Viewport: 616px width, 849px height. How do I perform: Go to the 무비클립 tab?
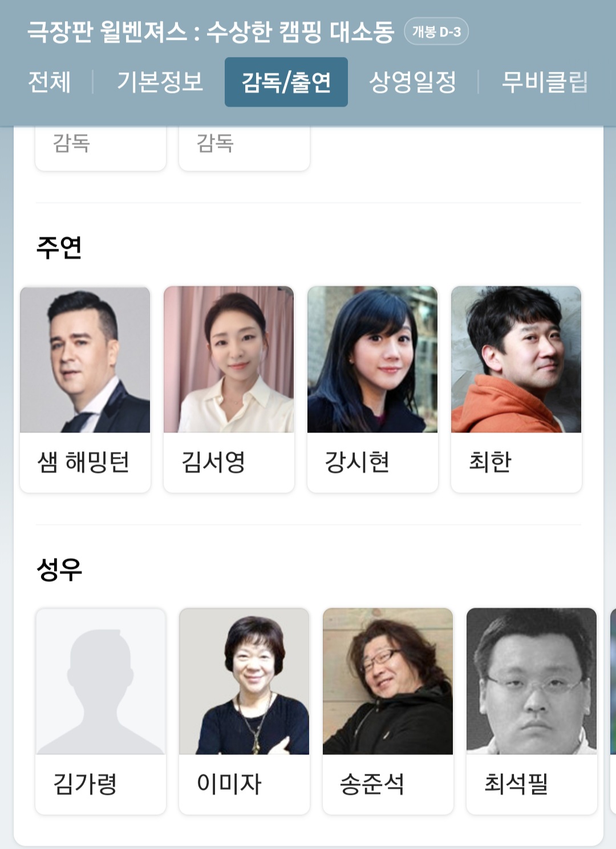coord(545,82)
